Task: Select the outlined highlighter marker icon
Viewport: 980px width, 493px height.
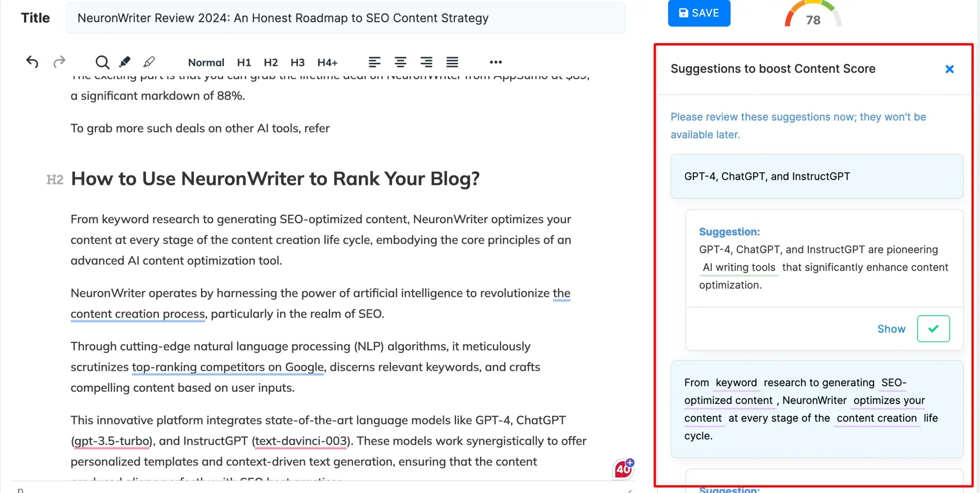Action: click(149, 62)
